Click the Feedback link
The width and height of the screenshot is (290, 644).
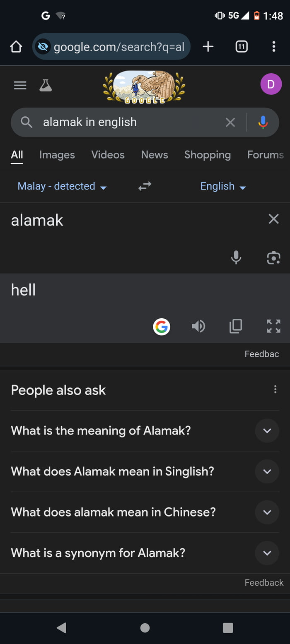(x=264, y=582)
